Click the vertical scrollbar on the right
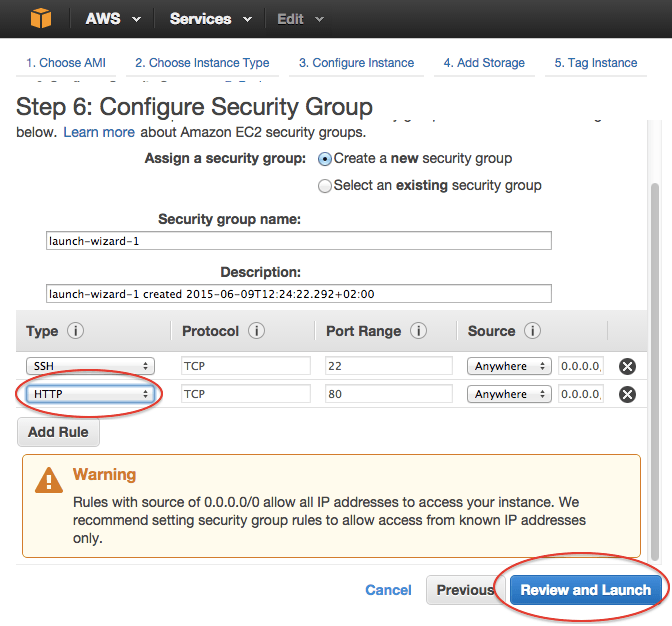Image resolution: width=672 pixels, height=626 pixels. click(x=654, y=371)
